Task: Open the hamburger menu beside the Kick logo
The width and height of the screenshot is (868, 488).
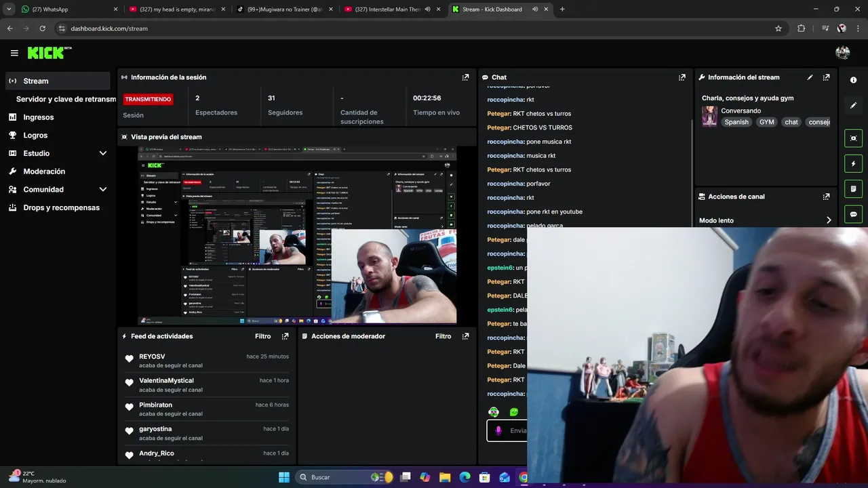Action: 14,53
